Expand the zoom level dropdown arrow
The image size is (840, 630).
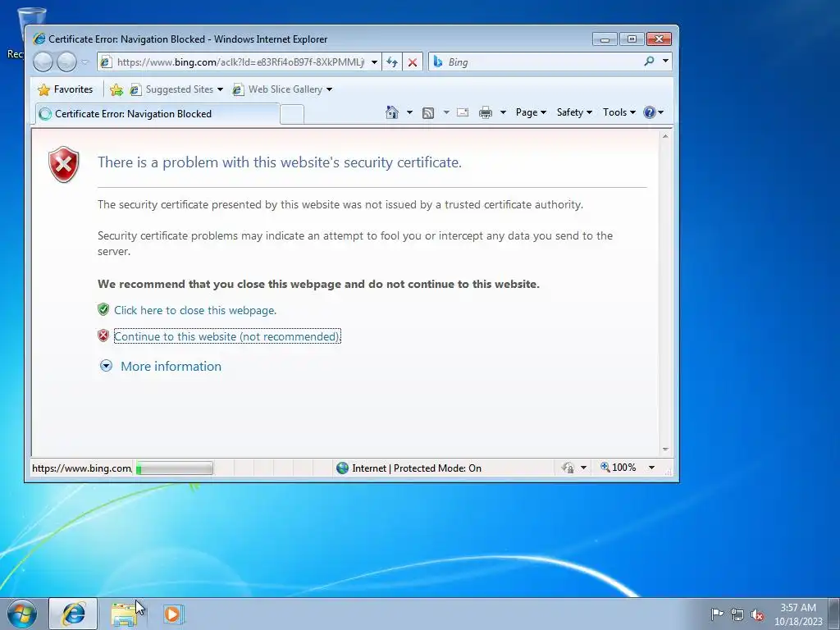click(652, 468)
